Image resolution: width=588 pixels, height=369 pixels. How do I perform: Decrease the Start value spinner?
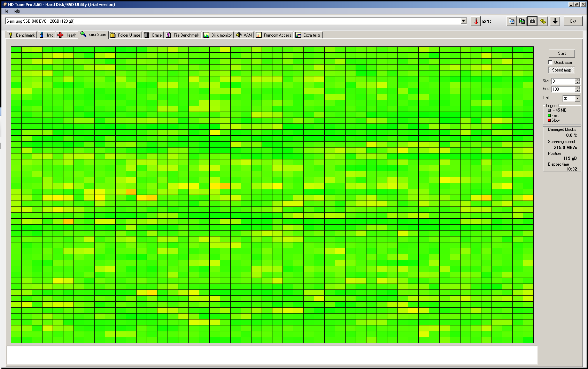point(577,82)
